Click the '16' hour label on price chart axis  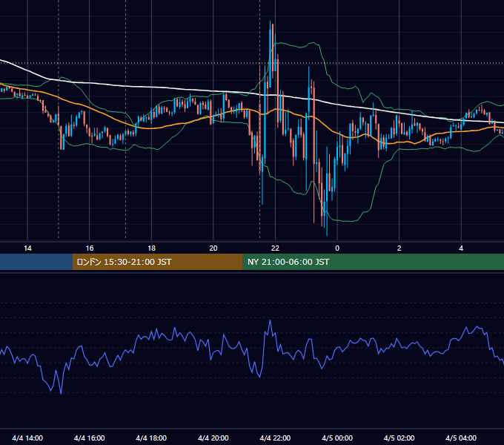90,248
